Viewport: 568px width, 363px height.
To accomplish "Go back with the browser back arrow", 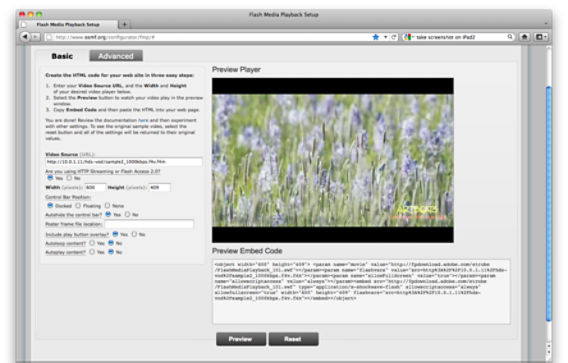I will click(25, 37).
